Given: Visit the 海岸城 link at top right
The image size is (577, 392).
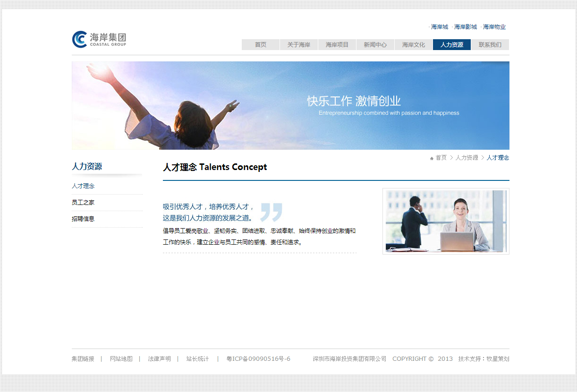Looking at the screenshot, I should (438, 27).
